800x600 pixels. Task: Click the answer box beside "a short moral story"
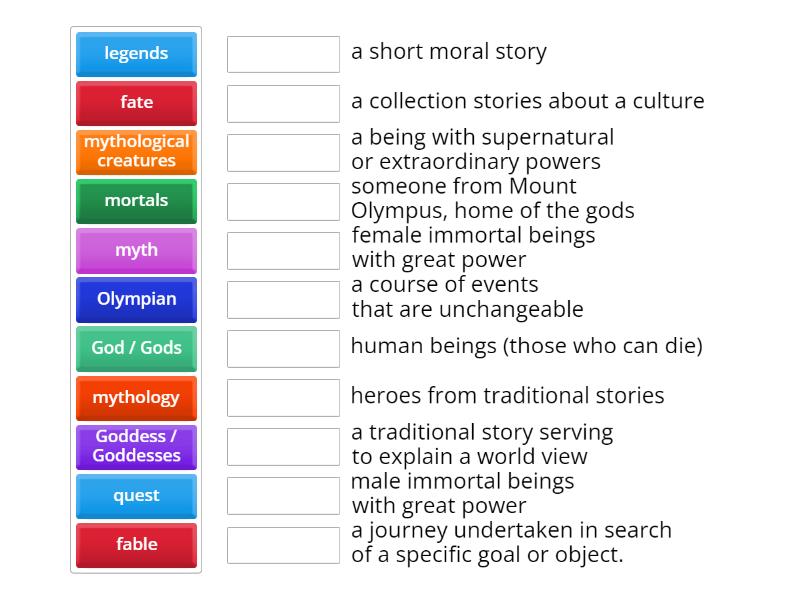(x=284, y=55)
